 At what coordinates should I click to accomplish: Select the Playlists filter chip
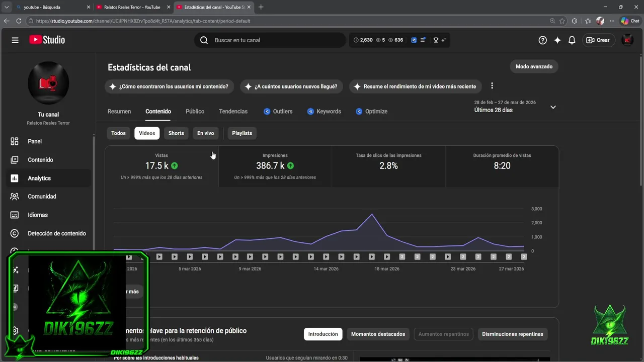[x=242, y=133]
